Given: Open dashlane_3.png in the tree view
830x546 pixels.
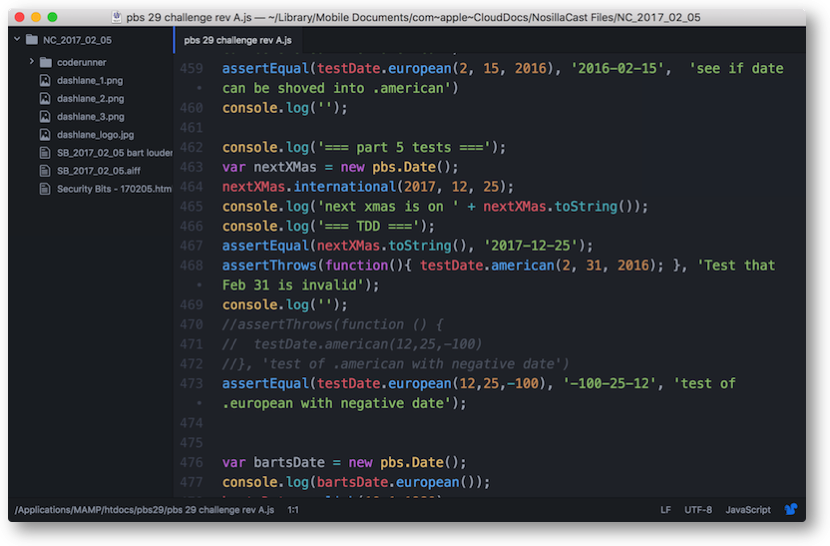Looking at the screenshot, I should [x=90, y=116].
